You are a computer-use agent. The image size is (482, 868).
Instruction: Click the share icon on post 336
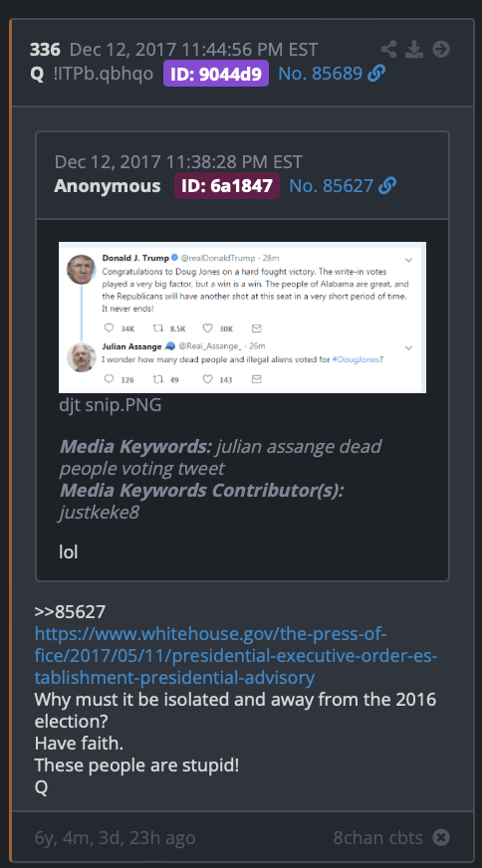pos(389,49)
